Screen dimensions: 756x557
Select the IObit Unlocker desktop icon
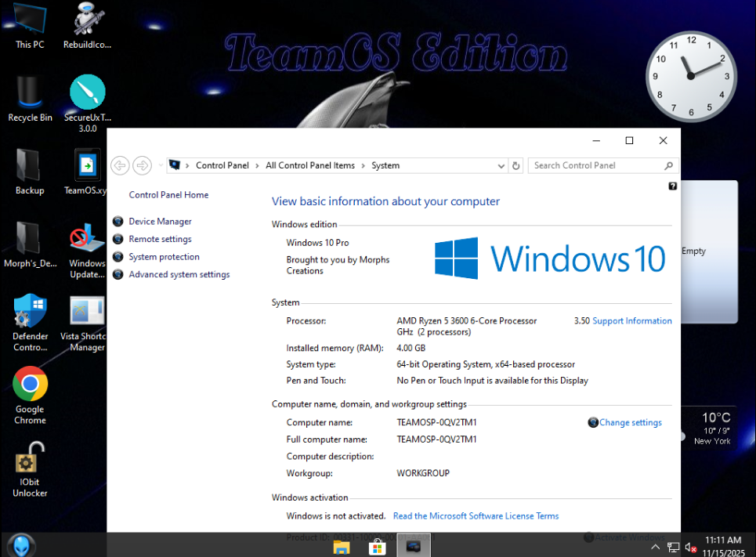(30, 459)
